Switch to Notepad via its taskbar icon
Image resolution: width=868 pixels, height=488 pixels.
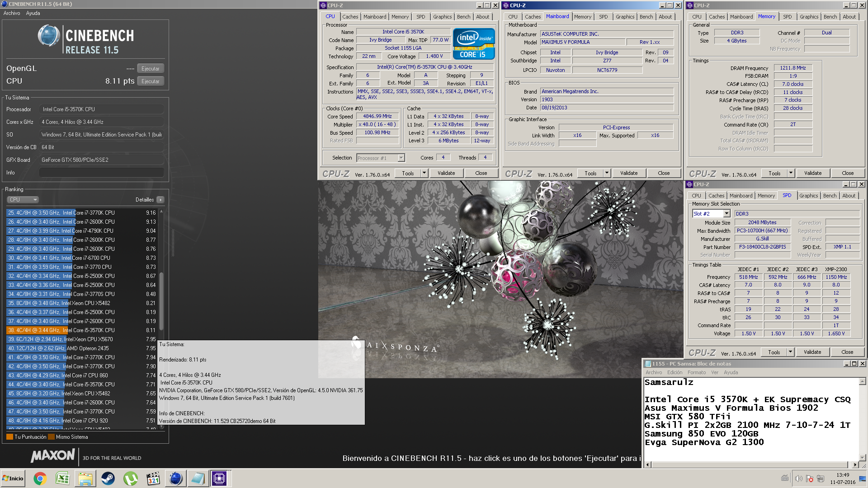pyautogui.click(x=198, y=479)
